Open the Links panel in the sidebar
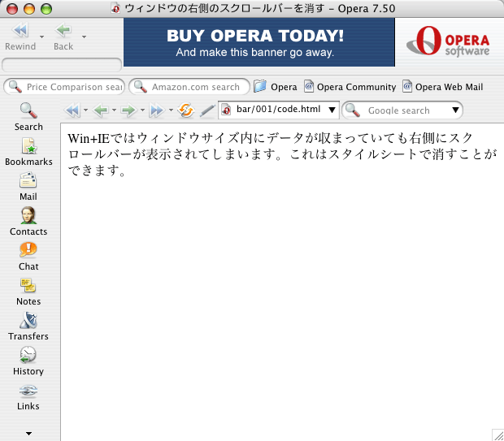This screenshot has width=504, height=441. [28, 396]
